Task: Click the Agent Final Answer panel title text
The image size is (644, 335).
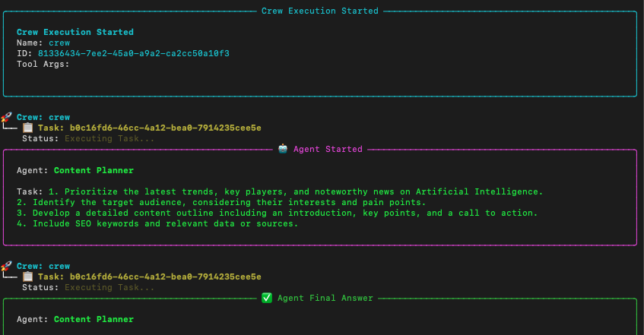Action: pyautogui.click(x=325, y=298)
